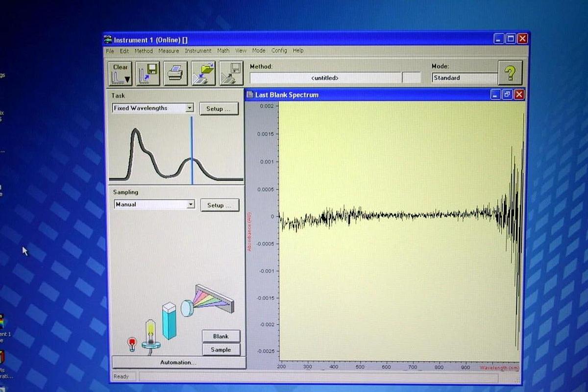Image resolution: width=588 pixels, height=392 pixels.
Task: Click the blue cuvette icon
Action: pyautogui.click(x=169, y=321)
